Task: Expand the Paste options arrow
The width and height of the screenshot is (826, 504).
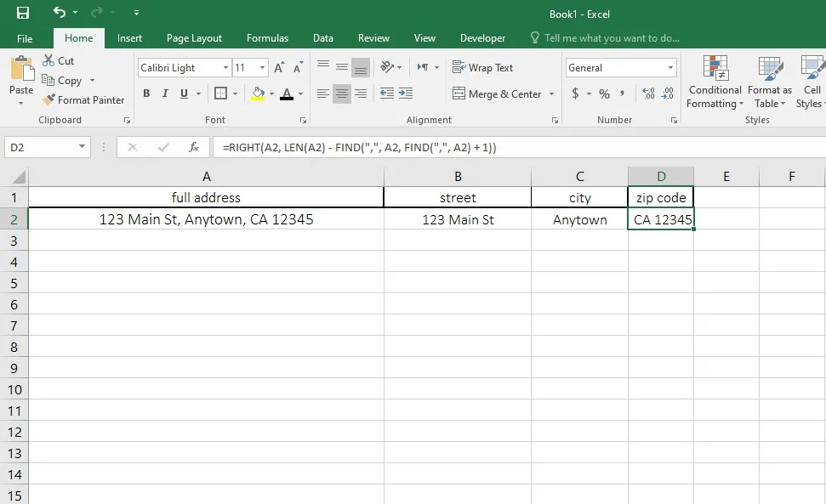Action: point(21,103)
